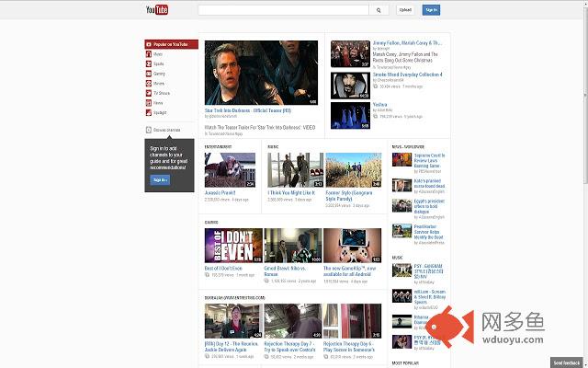The height and width of the screenshot is (368, 588).
Task: Click the search magnifier button
Action: click(x=379, y=10)
